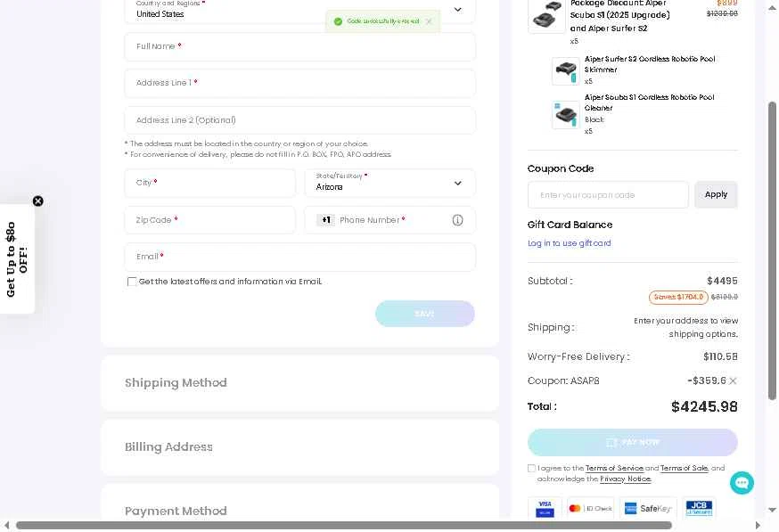Viewport: 779px width, 532px height.
Task: Save the shipping address
Action: click(x=425, y=314)
